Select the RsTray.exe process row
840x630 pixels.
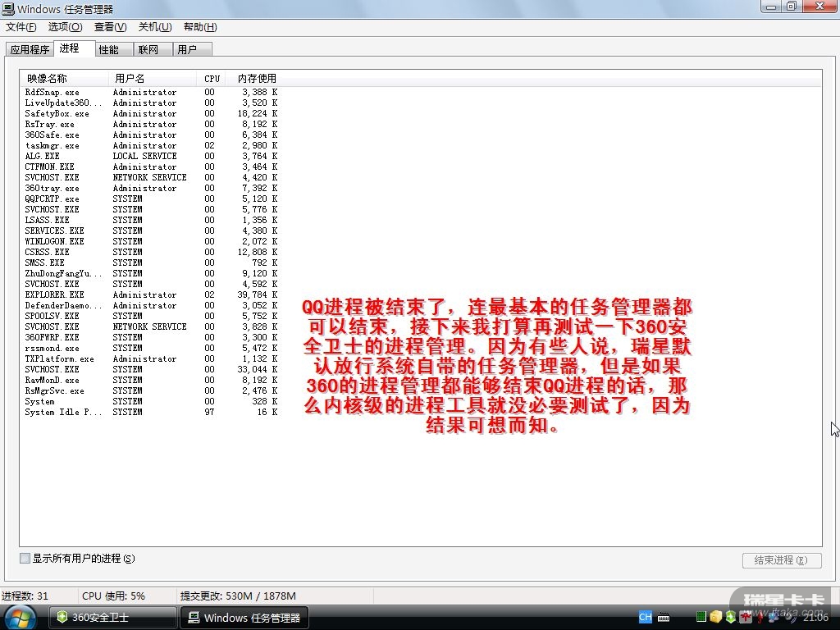click(x=151, y=125)
